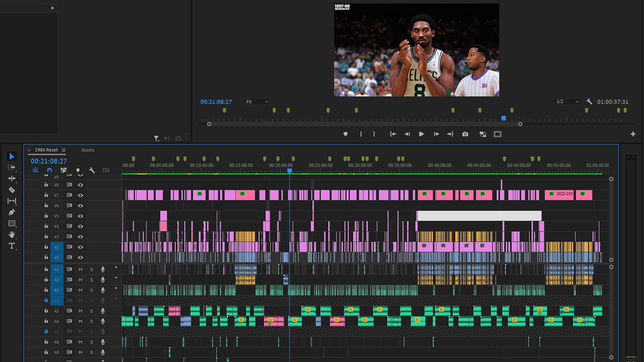Select the Ripple Edit tool
This screenshot has height=362, width=644.
(12, 179)
